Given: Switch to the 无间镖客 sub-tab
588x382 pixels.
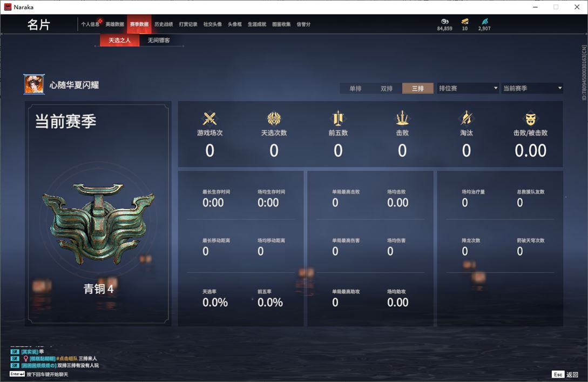Looking at the screenshot, I should (x=159, y=40).
